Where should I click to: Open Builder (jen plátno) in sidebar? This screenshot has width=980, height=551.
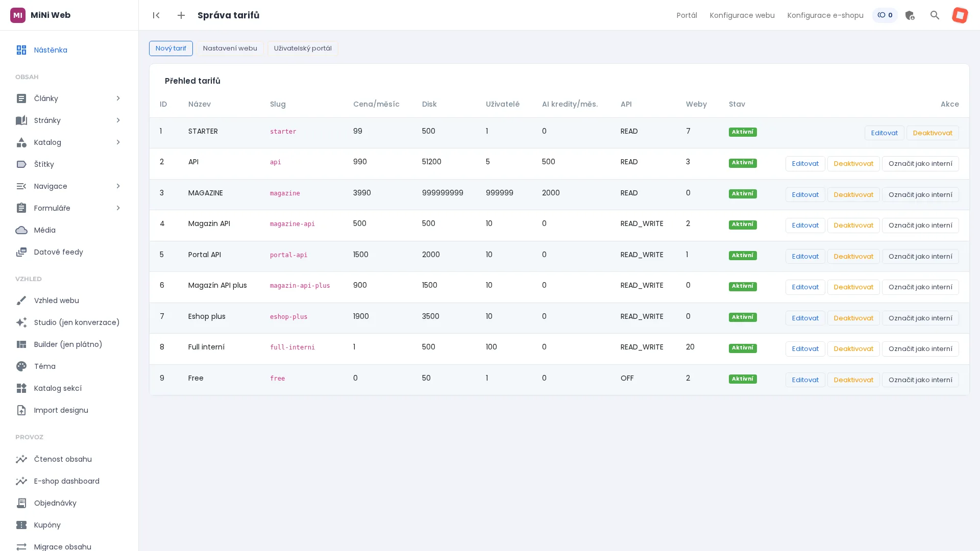pos(69,344)
